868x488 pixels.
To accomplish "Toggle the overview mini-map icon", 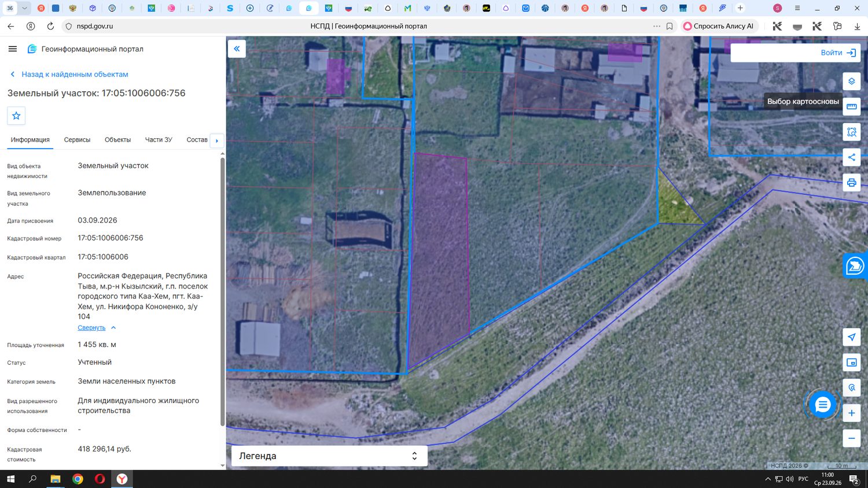I will [x=852, y=363].
